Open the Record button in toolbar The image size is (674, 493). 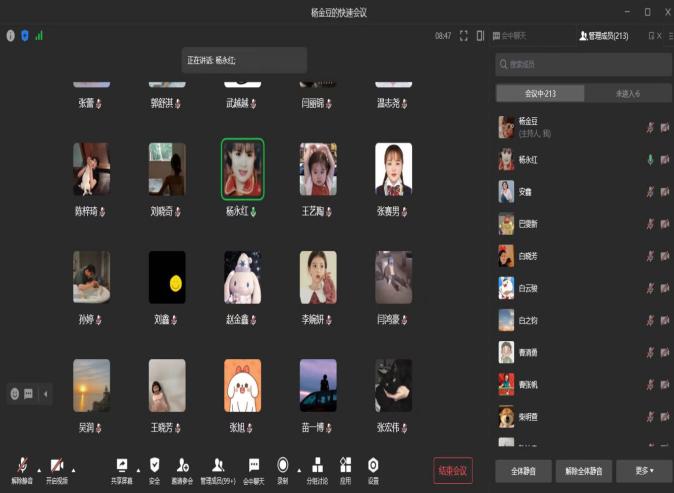[282, 465]
